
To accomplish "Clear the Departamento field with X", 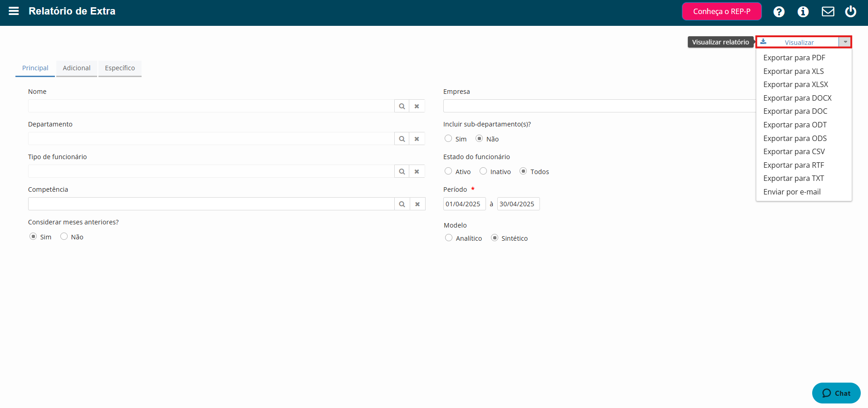I will point(417,139).
